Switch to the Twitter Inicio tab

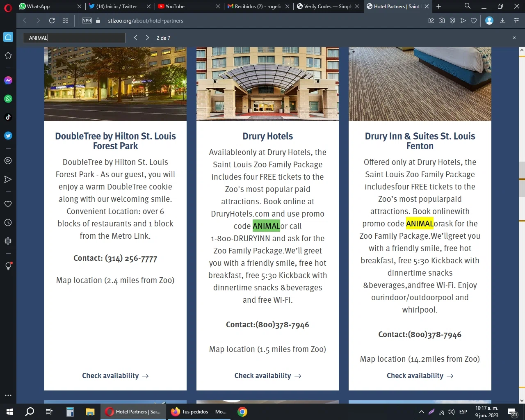tap(119, 6)
